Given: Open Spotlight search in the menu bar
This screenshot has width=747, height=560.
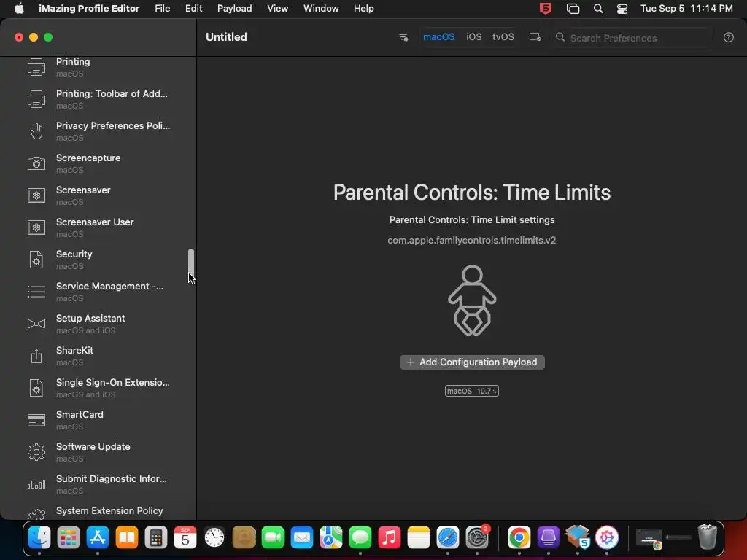Looking at the screenshot, I should (x=598, y=9).
